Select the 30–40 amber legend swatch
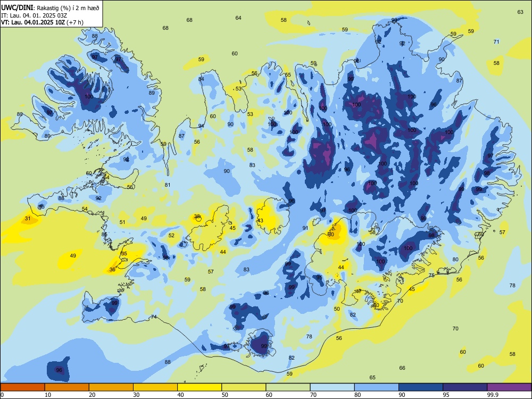532x399 pixels. (155, 387)
